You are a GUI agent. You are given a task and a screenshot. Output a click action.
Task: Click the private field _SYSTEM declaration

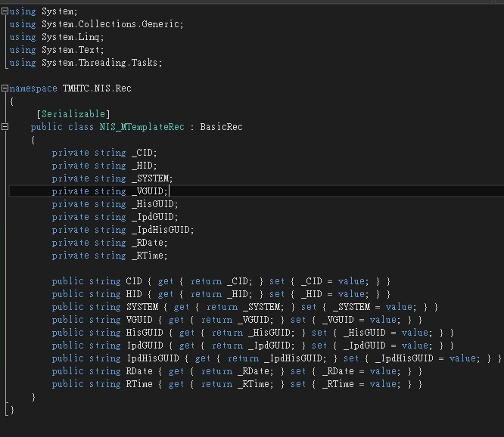point(112,178)
